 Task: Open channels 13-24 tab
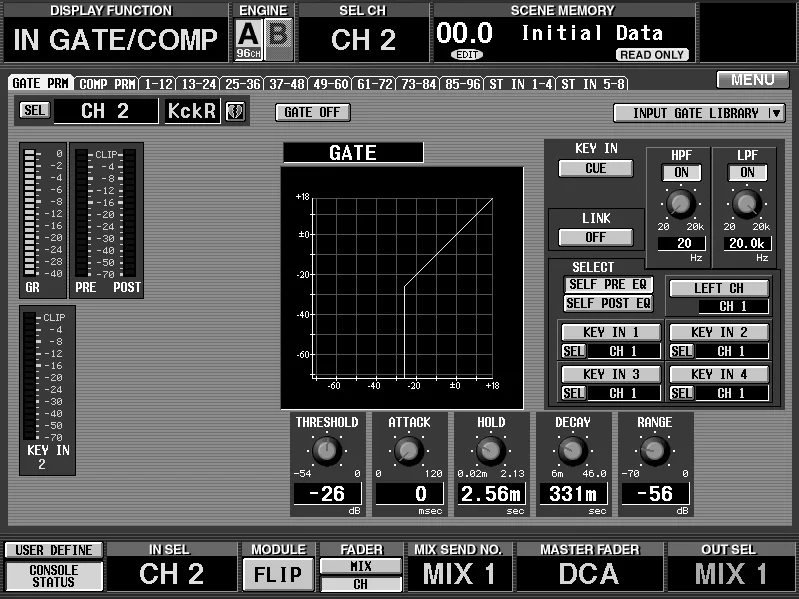coord(199,84)
